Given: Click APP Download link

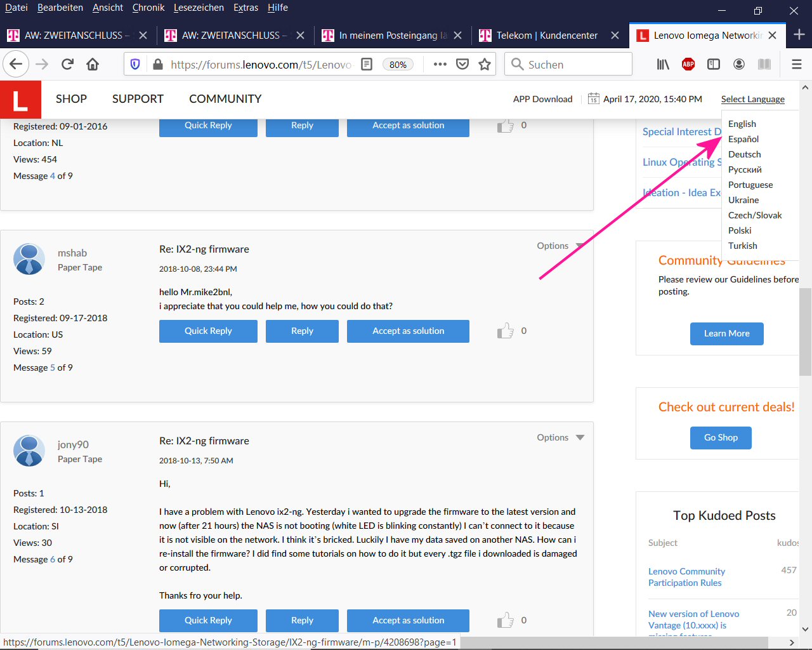Looking at the screenshot, I should (542, 99).
